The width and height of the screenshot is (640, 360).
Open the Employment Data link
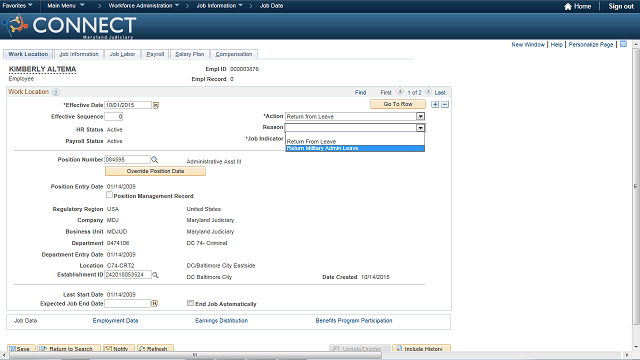coord(116,321)
